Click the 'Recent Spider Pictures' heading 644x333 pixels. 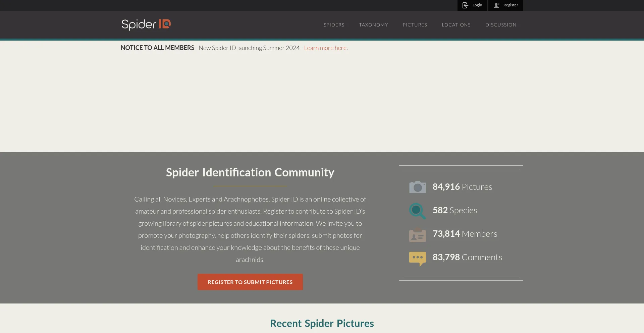[322, 323]
